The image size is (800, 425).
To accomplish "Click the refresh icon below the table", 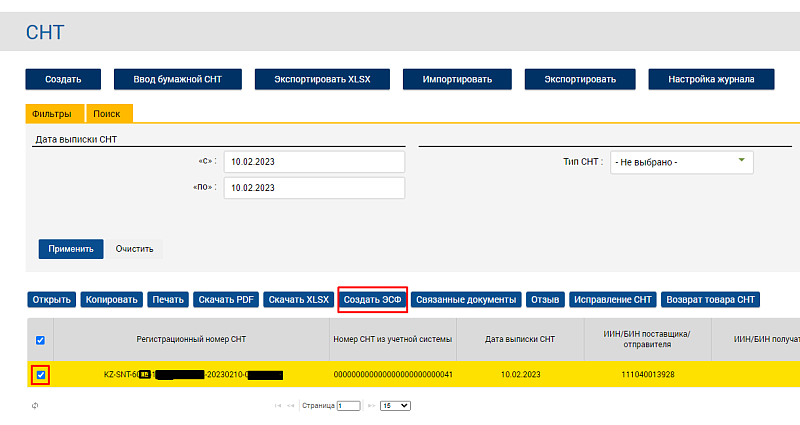I will (x=35, y=406).
